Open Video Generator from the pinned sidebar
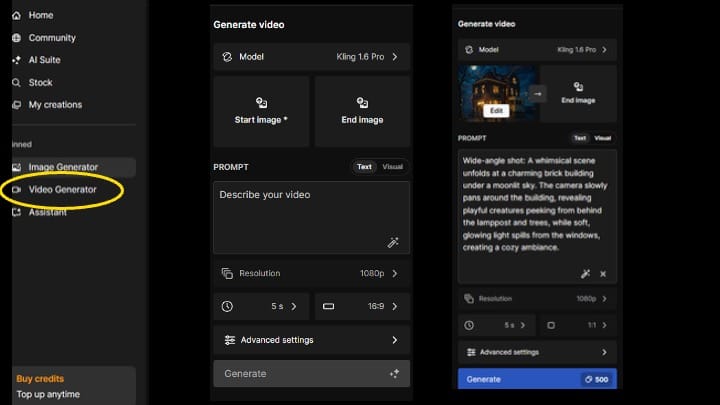The image size is (720, 405). pyautogui.click(x=62, y=189)
